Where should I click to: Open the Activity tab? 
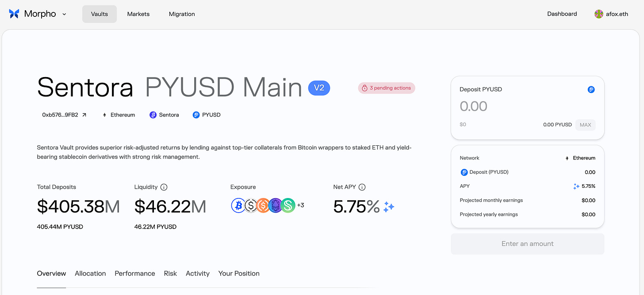point(198,273)
